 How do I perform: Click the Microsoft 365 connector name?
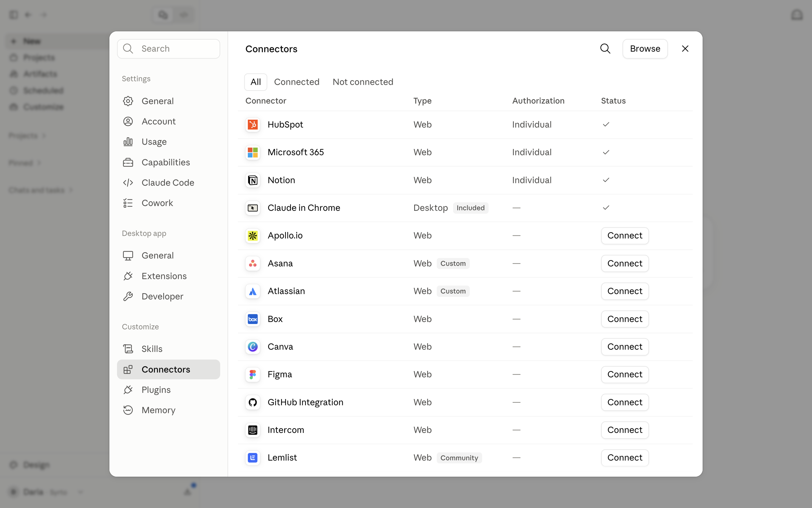click(x=295, y=152)
